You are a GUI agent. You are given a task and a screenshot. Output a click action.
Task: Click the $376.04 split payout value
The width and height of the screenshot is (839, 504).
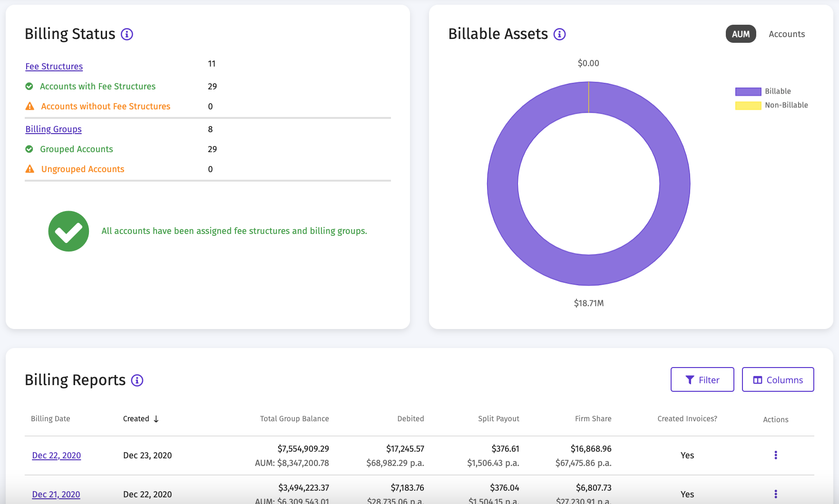[505, 488]
